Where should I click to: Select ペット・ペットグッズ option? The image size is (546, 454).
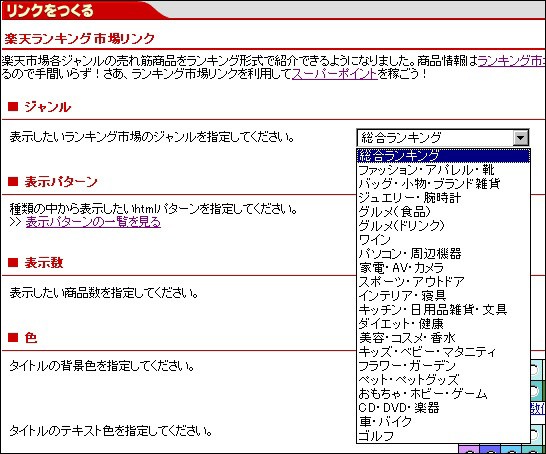443,379
